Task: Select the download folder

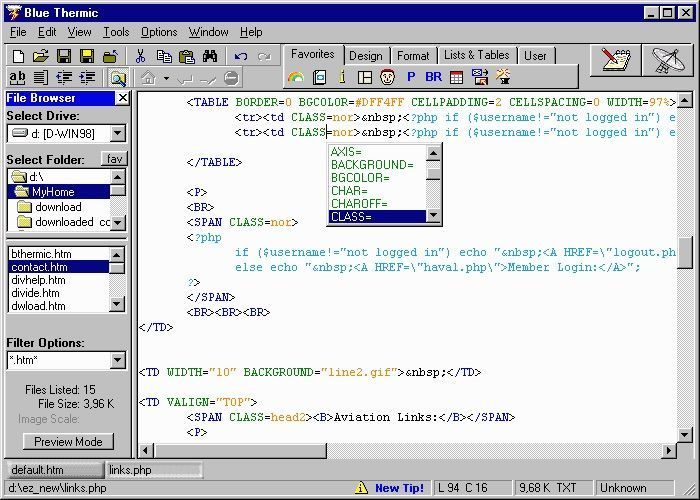Action: (59, 207)
